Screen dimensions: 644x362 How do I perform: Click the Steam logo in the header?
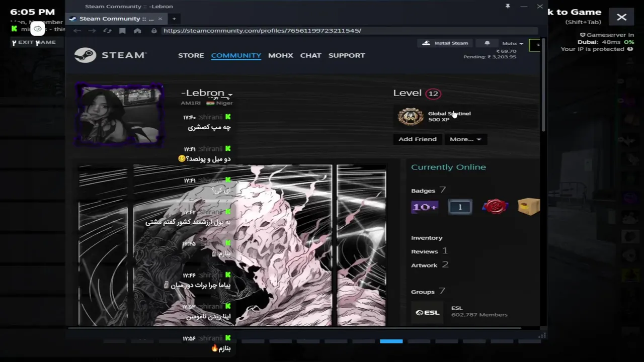[x=110, y=55]
